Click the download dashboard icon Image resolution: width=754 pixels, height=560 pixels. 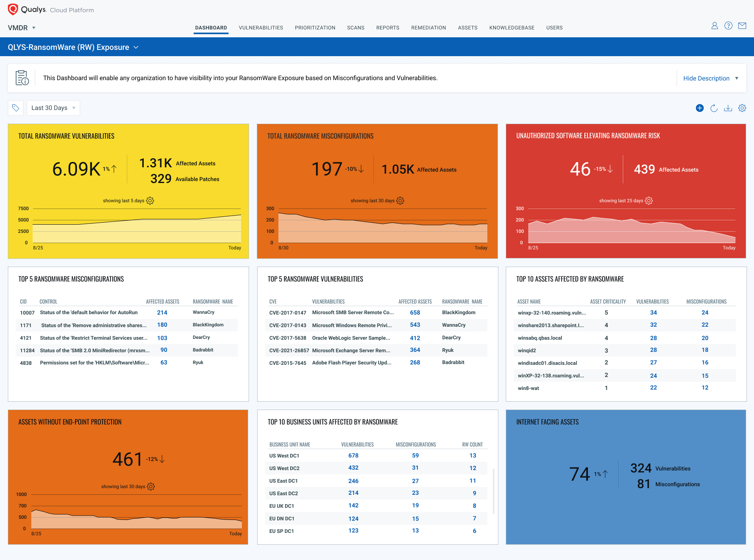coord(728,108)
